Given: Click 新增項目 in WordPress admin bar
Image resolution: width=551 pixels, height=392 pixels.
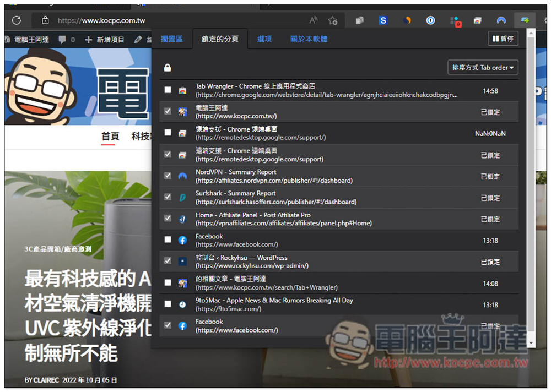Looking at the screenshot, I should click(x=105, y=40).
